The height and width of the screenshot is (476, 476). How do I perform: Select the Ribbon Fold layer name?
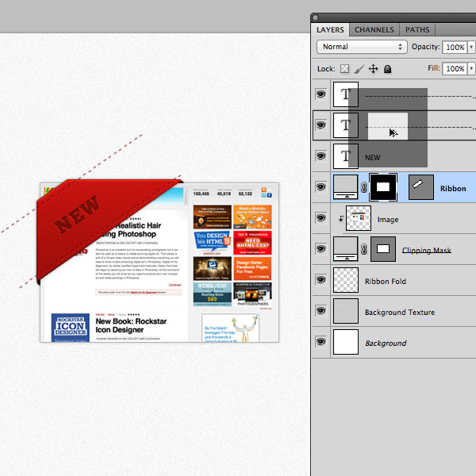[386, 282]
